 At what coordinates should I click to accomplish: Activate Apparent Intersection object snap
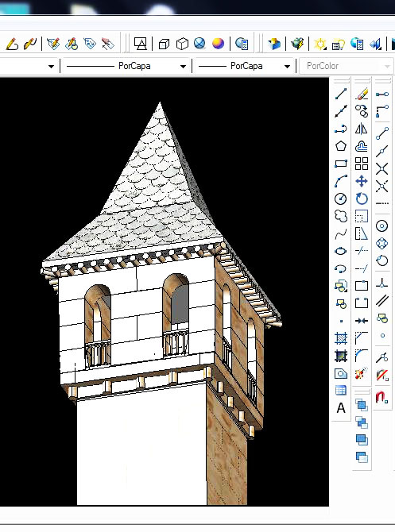pos(382,186)
